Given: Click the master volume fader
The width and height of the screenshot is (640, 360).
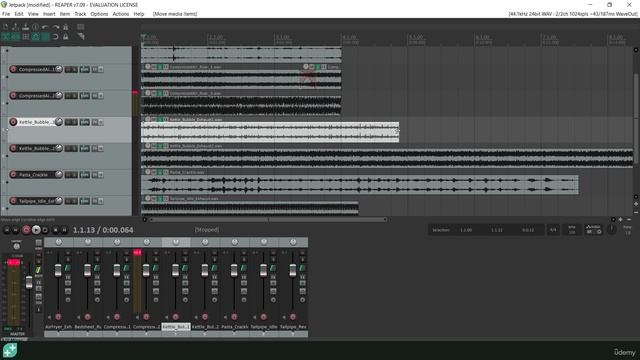Looking at the screenshot, I should click(29, 282).
